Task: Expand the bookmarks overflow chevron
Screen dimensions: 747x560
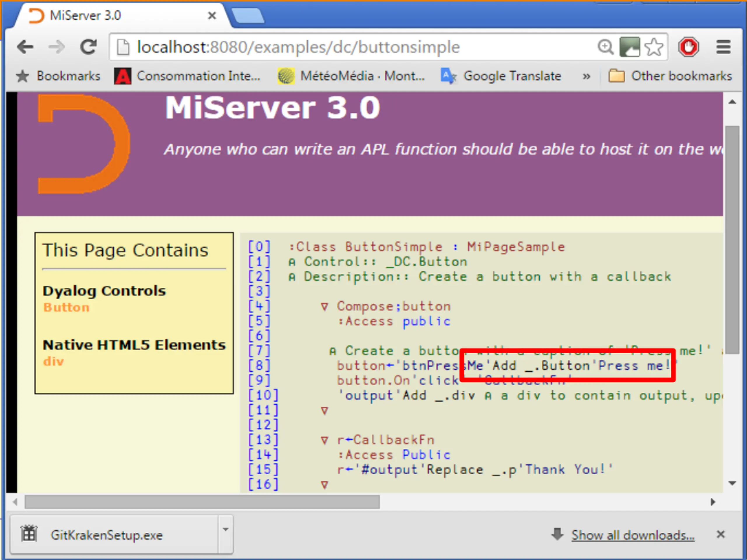Action: click(x=587, y=76)
